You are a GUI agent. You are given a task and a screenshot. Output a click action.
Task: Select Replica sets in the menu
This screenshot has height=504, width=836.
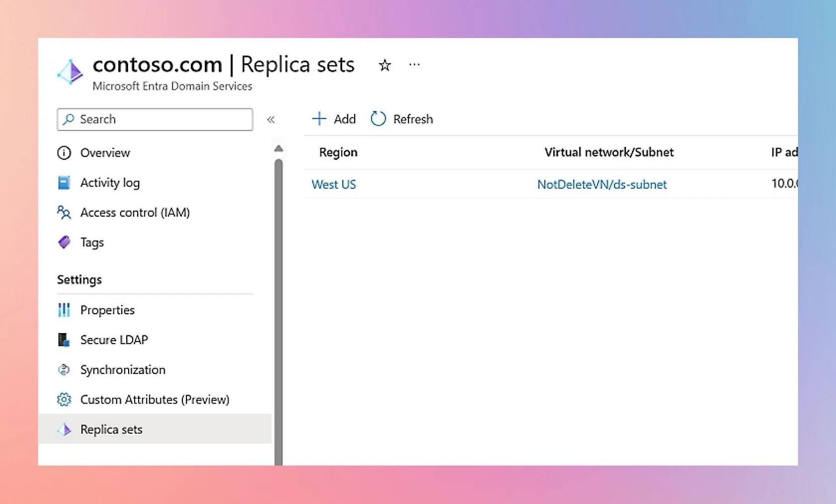111,430
